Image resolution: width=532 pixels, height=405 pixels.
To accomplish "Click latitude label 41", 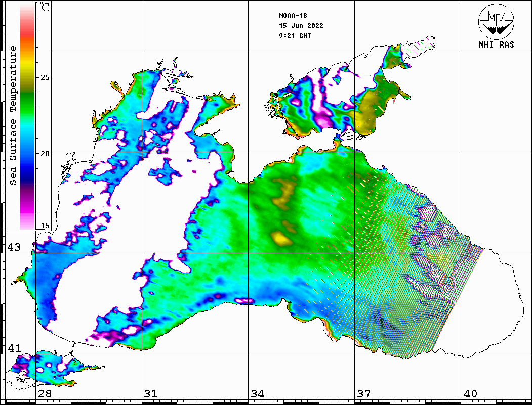I will (14, 348).
